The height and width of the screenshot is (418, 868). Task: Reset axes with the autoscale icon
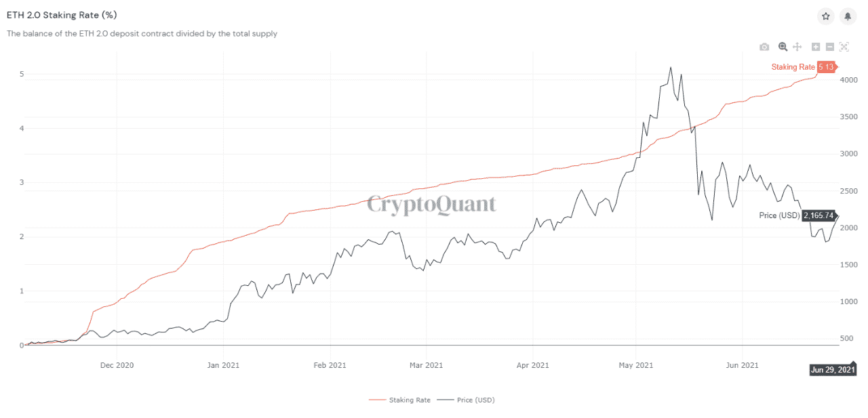pos(844,47)
